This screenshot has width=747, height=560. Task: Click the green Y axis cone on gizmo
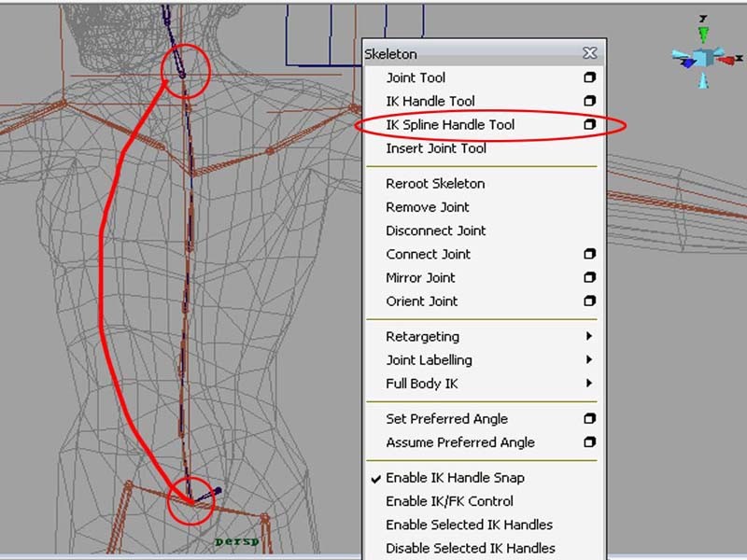tap(703, 34)
